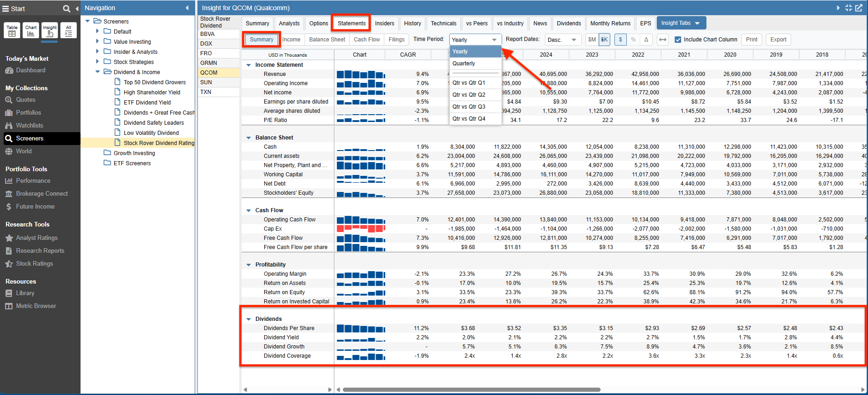Open the vs Peers tab

click(x=477, y=23)
